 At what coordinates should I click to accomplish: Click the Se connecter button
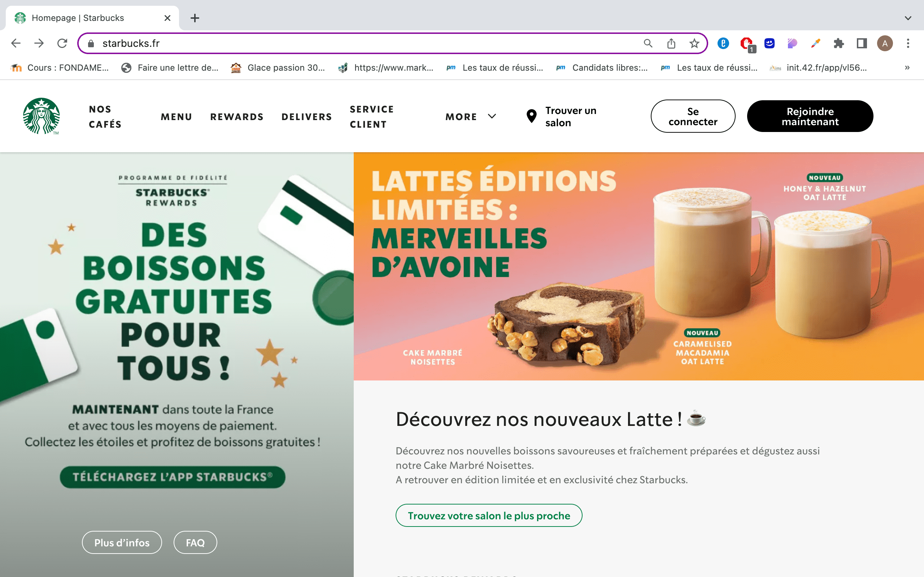[693, 116]
